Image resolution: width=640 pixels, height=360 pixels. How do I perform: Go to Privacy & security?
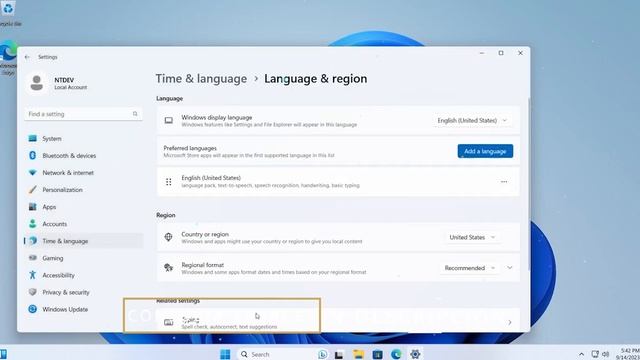[x=84, y=292]
